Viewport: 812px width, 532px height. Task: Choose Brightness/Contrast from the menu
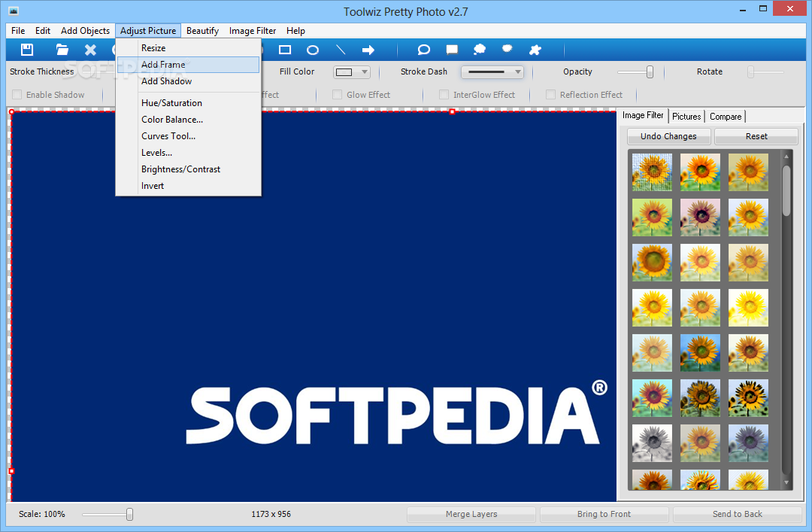pyautogui.click(x=189, y=169)
